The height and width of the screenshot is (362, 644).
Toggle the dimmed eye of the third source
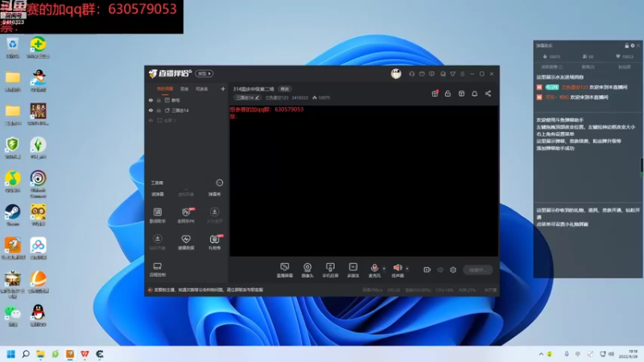[151, 120]
